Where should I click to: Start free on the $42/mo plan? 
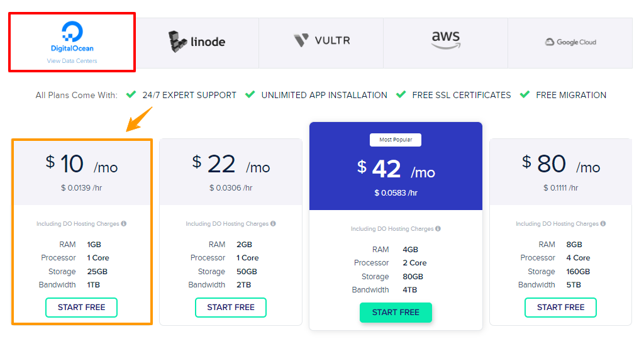[x=396, y=313]
